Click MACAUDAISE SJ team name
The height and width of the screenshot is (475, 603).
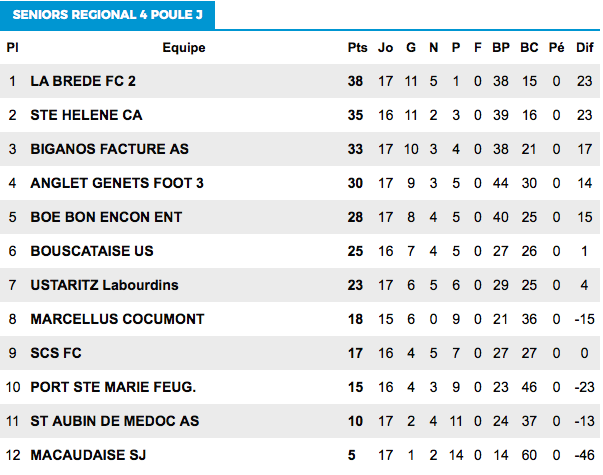pos(88,455)
